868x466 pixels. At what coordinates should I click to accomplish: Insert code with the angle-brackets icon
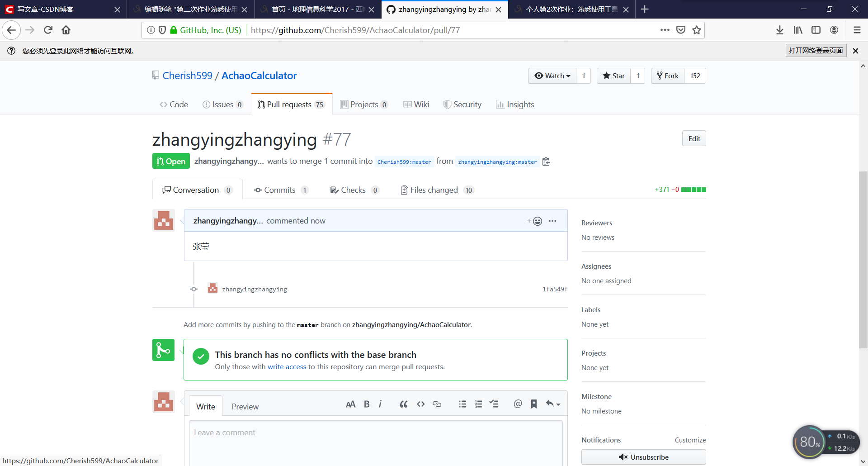(421, 404)
